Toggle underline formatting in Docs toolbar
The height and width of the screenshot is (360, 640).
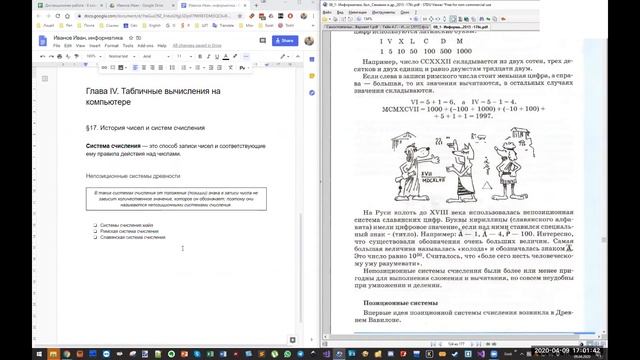pos(217,56)
